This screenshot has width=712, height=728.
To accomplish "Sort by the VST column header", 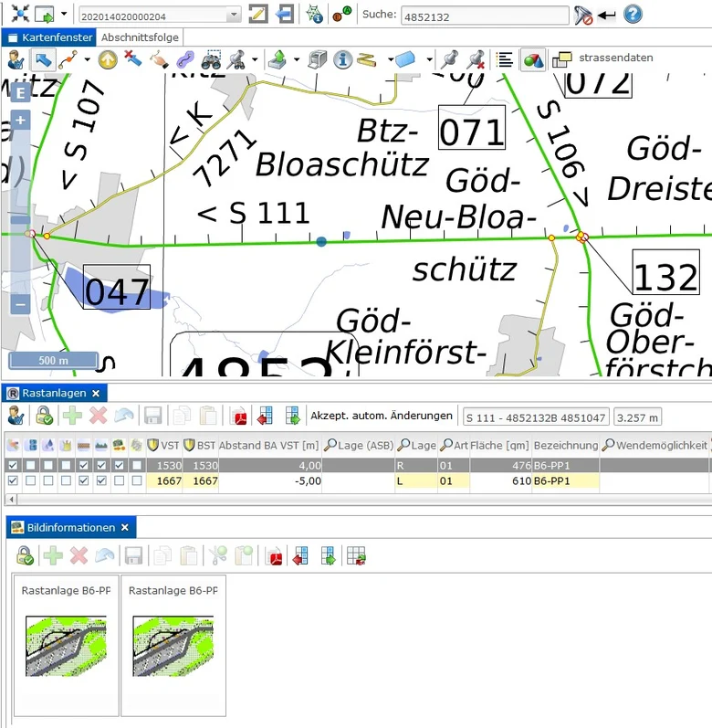I will tap(163, 445).
